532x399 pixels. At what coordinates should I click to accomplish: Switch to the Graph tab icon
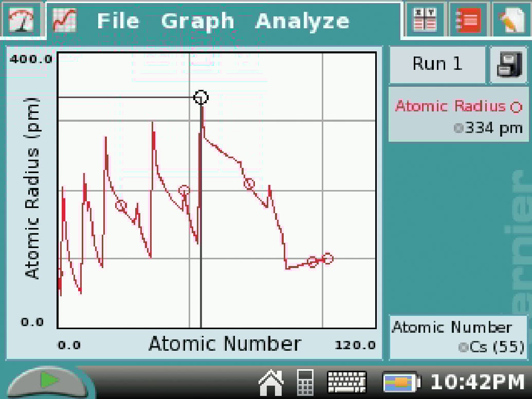(65, 21)
